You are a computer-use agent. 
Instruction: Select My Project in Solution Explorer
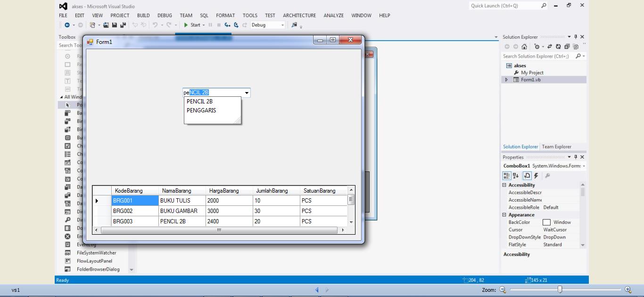pos(532,73)
